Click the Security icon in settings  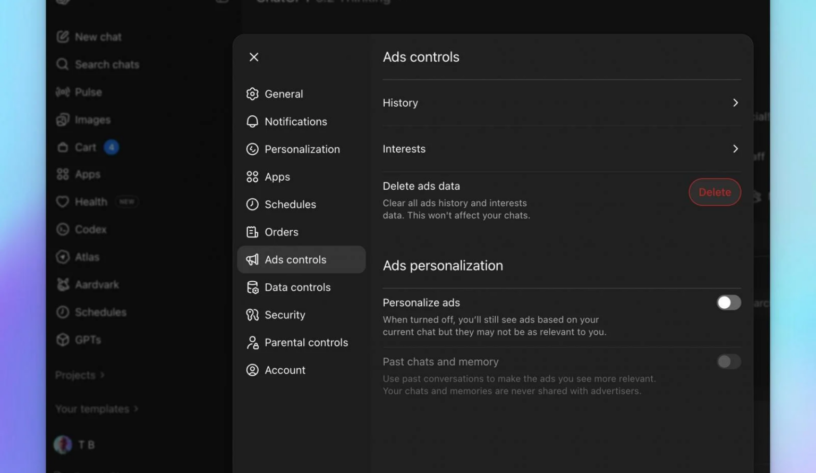coord(252,315)
